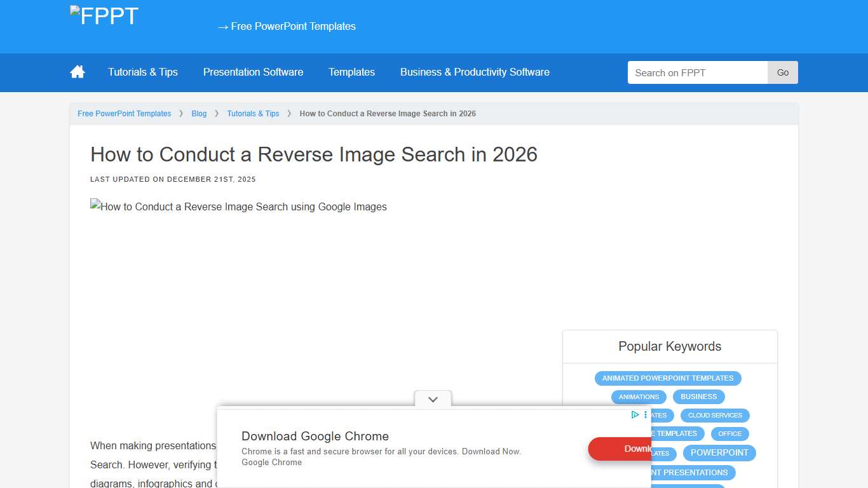Click the FPPT logo

104,16
